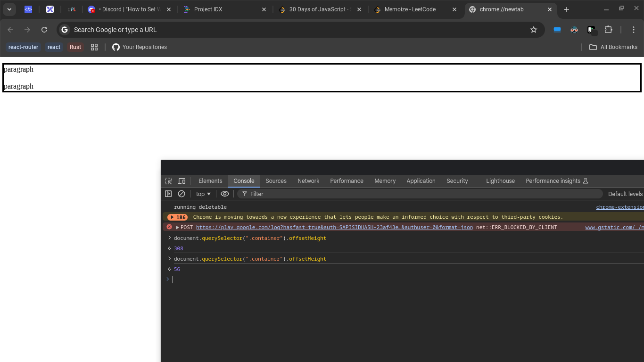644x362 pixels.
Task: Create a live expression with eye icon
Action: click(225, 194)
